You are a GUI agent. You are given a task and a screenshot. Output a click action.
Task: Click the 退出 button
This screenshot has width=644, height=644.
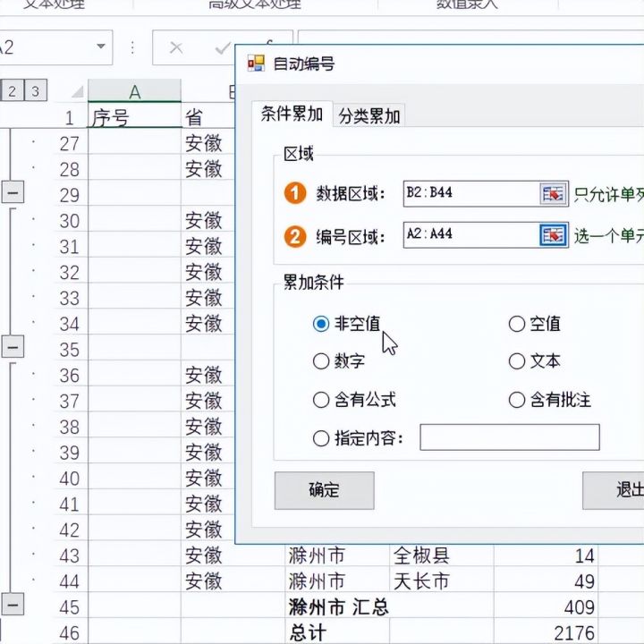click(x=614, y=490)
